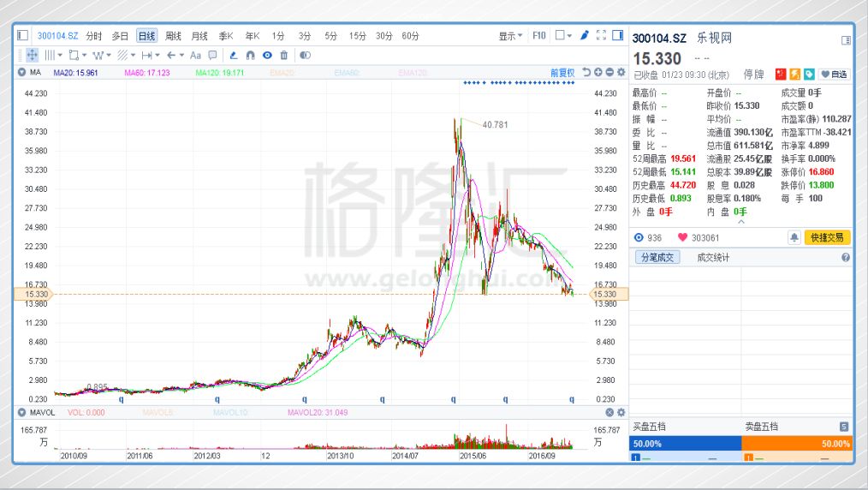Switch to 分时 intraday chart tab
Viewport: 868px width, 490px height.
point(93,36)
